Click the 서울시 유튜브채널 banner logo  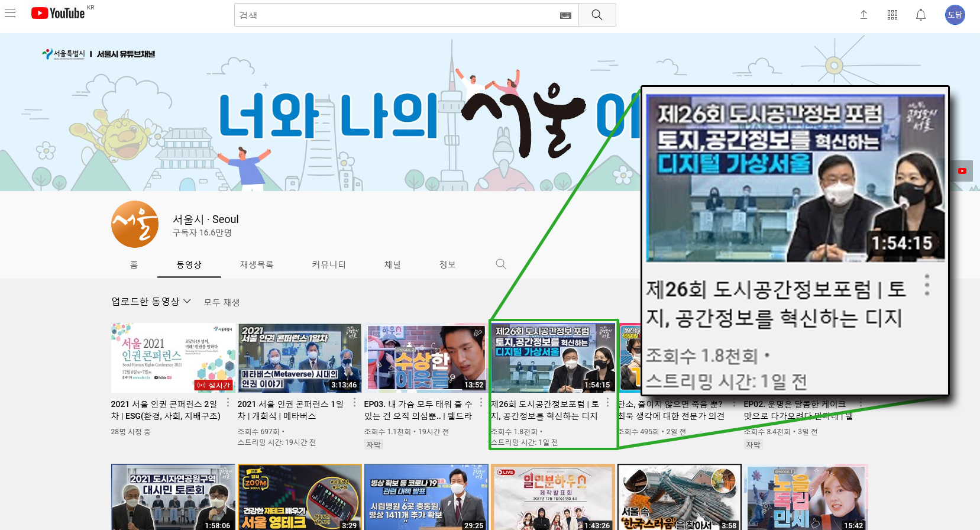point(98,54)
